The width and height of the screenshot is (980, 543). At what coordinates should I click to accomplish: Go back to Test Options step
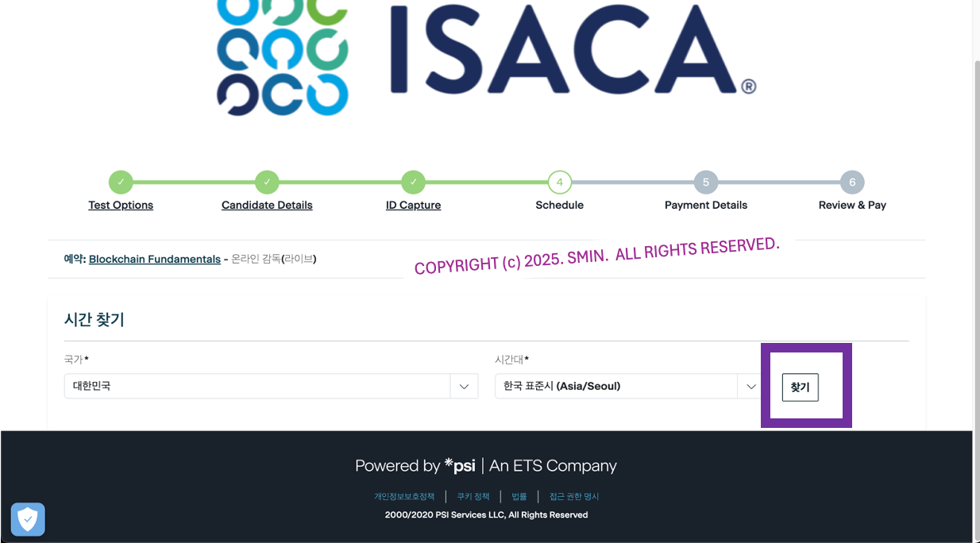121,205
